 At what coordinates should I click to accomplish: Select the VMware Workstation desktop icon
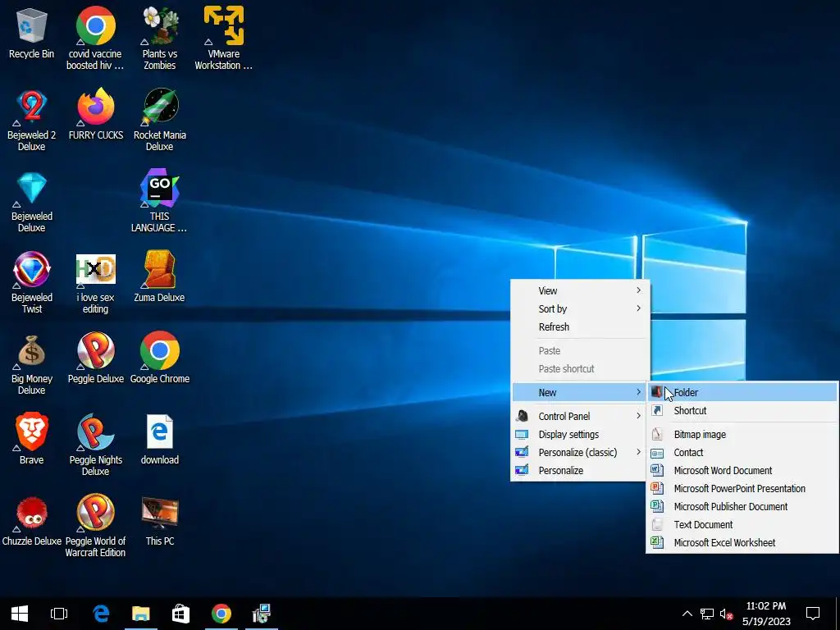click(224, 25)
